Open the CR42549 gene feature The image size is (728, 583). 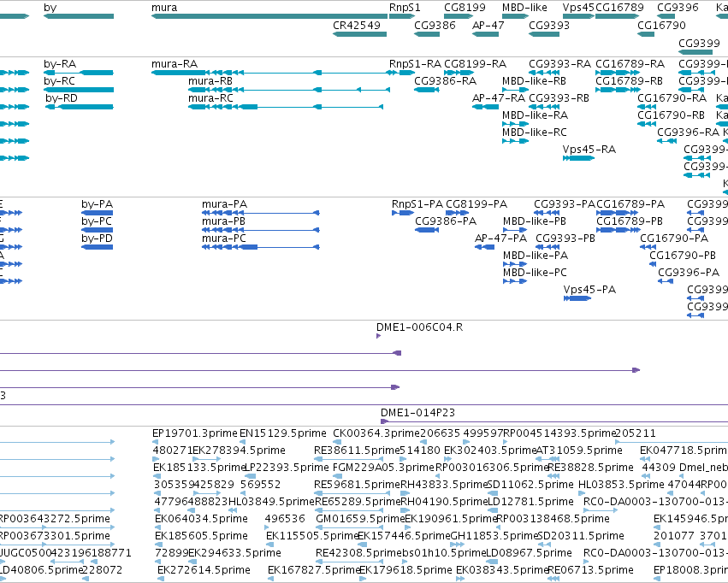coord(360,34)
